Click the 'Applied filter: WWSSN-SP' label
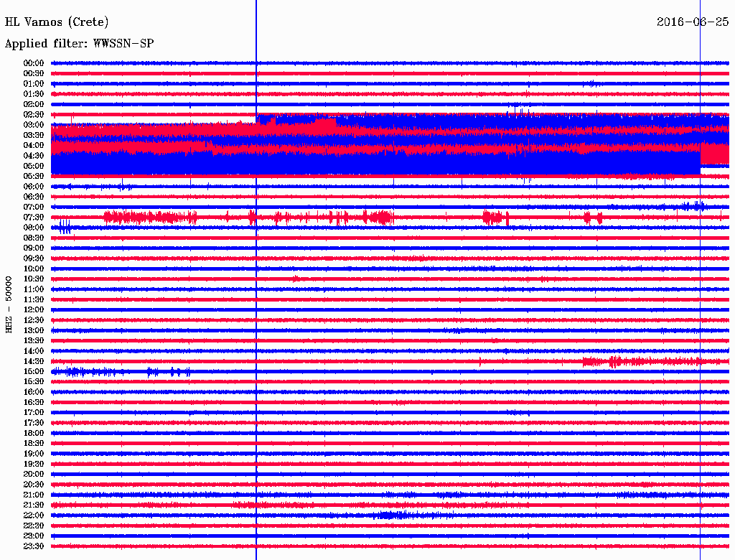This screenshot has width=735, height=560. tap(79, 44)
